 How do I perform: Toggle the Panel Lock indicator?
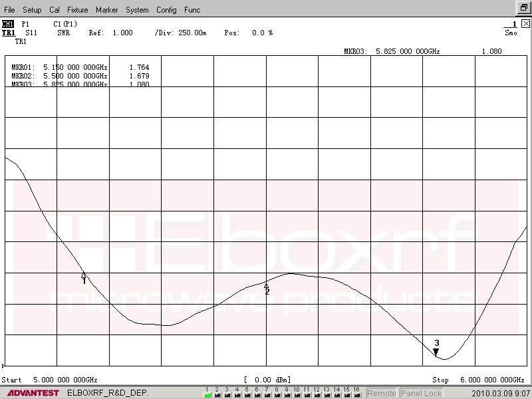[x=421, y=393]
